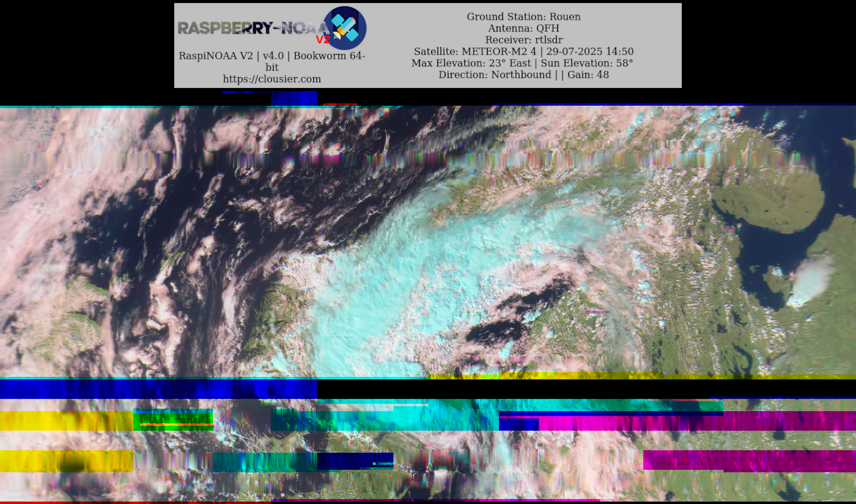Click the RASPBERRY-NOAA wordmark text
This screenshot has width=856, height=504.
point(253,28)
